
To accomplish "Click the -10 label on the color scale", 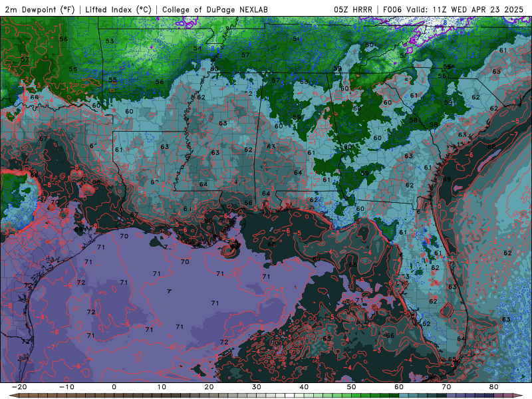I will pos(66,387).
